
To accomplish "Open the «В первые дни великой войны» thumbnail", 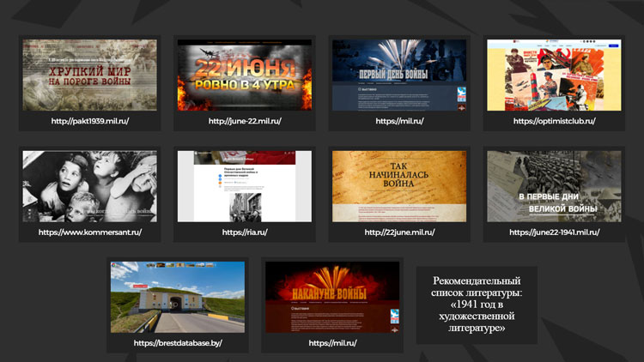I will [554, 186].
